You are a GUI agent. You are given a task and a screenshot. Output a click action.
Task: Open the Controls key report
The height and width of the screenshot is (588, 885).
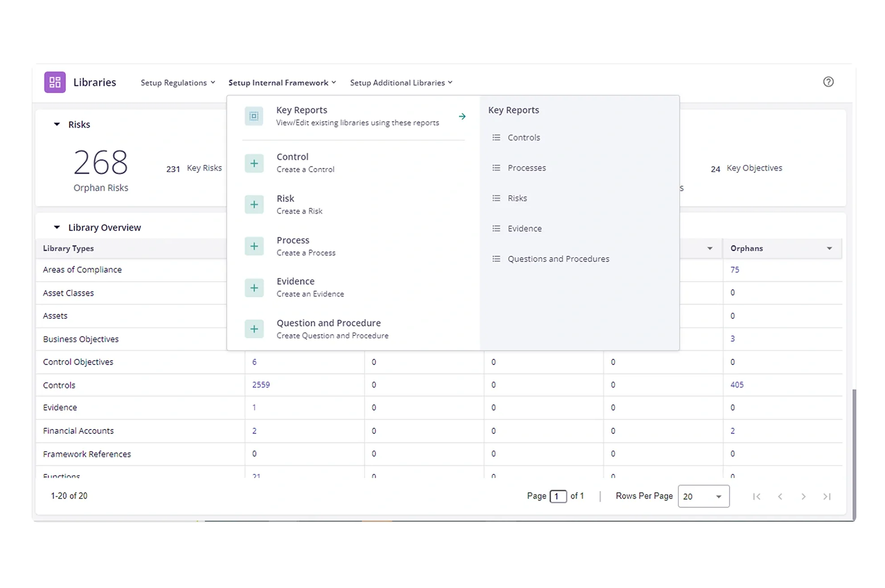[523, 138]
